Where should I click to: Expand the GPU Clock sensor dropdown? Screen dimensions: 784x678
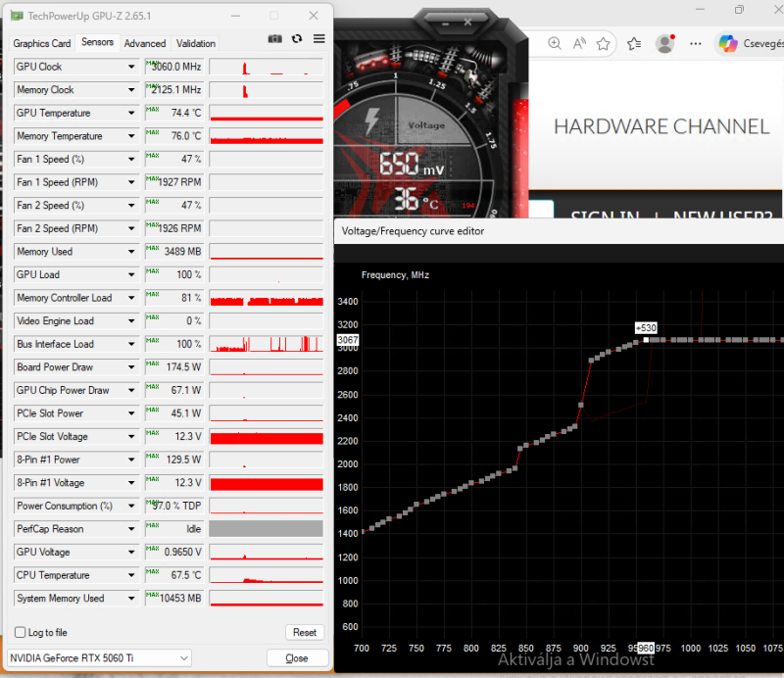click(131, 67)
